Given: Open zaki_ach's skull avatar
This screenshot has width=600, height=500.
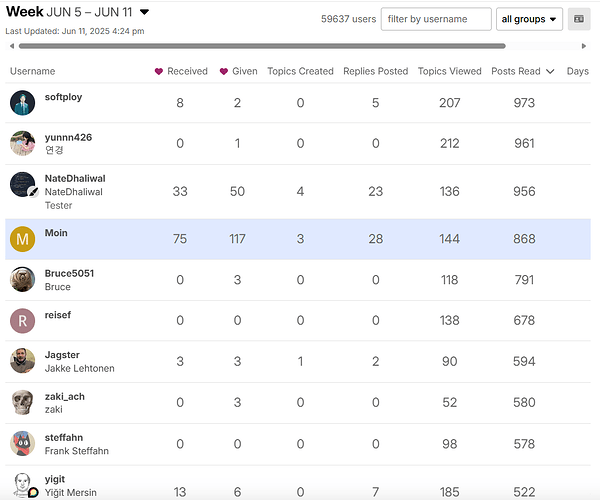Looking at the screenshot, I should (x=22, y=402).
